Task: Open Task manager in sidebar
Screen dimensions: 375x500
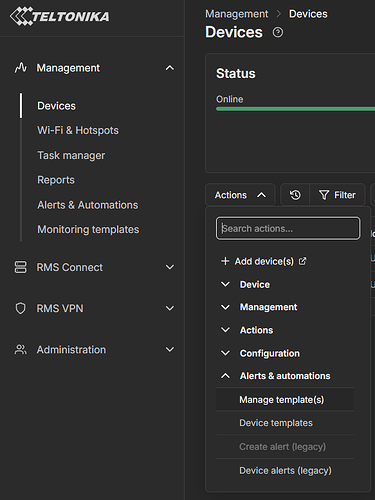Action: (71, 155)
